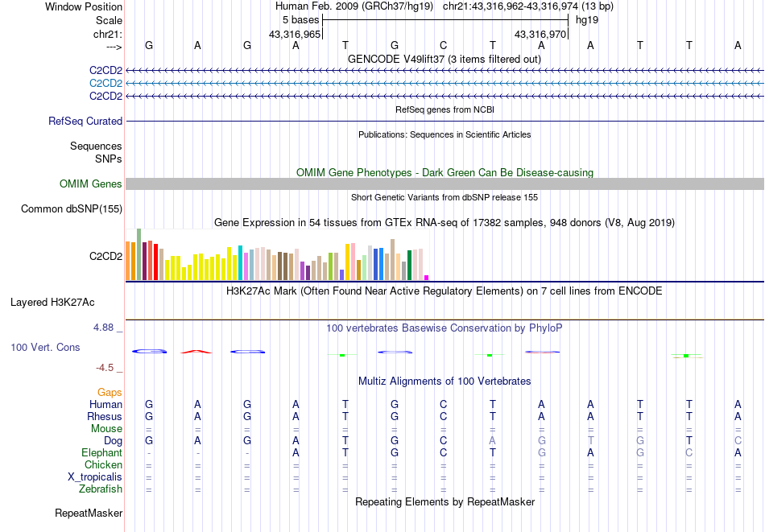765x532 pixels.
Task: Click the X_tropicalis alignment row label
Action: click(95, 477)
